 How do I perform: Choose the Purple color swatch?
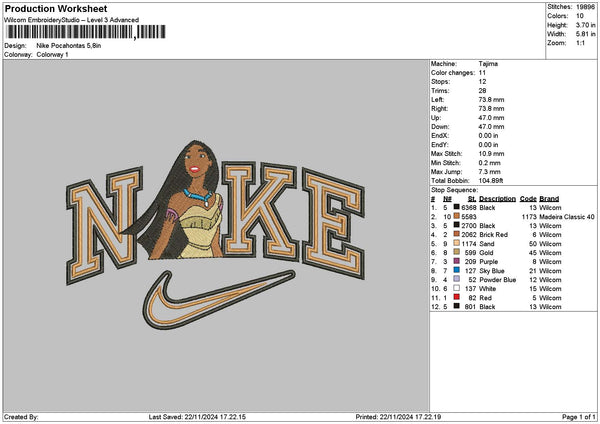[457, 261]
